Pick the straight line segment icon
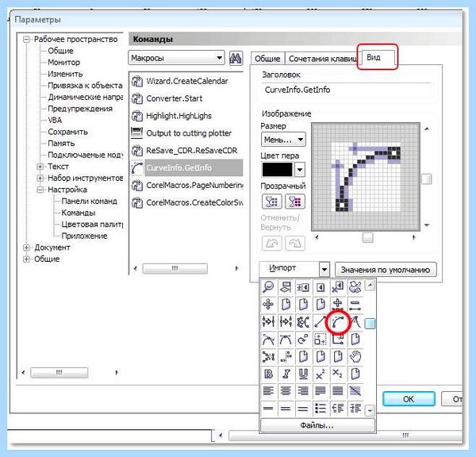Viewport: 476px width, 457px height. tap(321, 321)
